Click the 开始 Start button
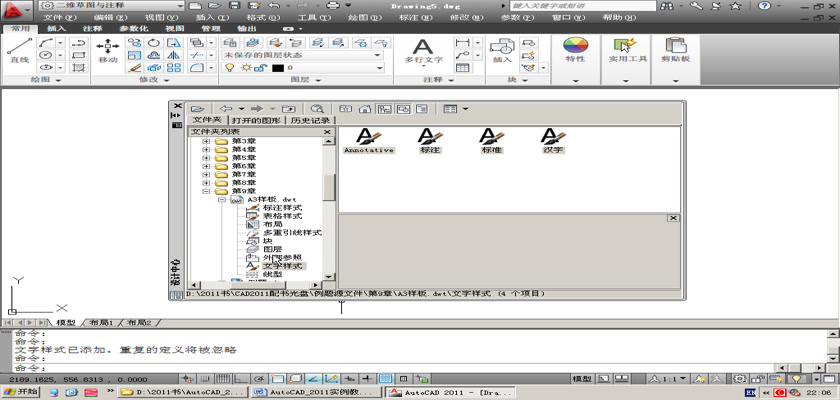The image size is (840, 400). pos(20,393)
